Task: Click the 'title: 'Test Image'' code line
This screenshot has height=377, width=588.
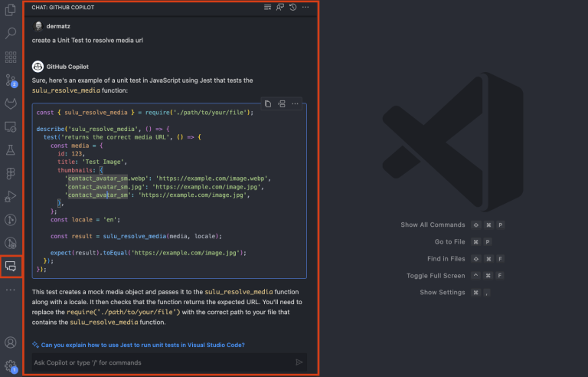Action: [92, 162]
